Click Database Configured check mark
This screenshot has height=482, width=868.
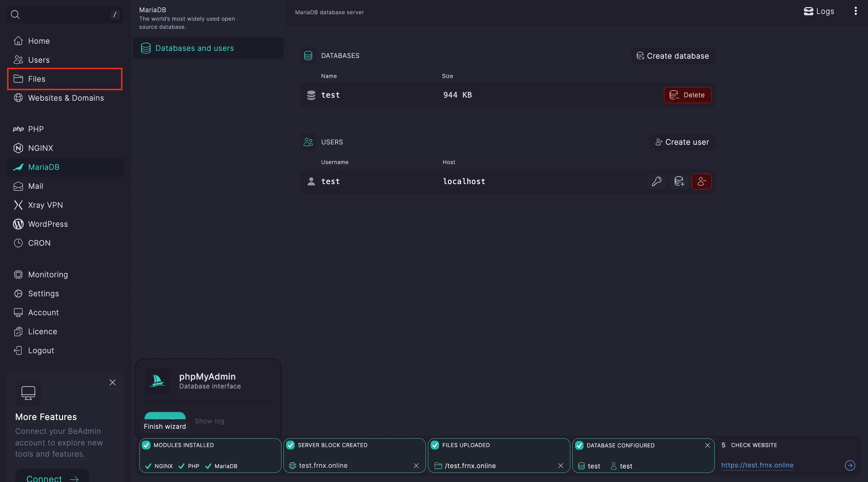(579, 445)
